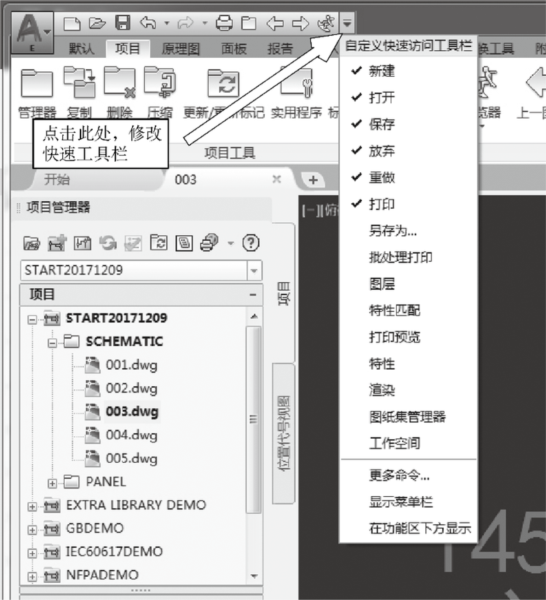
Task: Open the Redo history dropdown arrow
Action: 205,23
